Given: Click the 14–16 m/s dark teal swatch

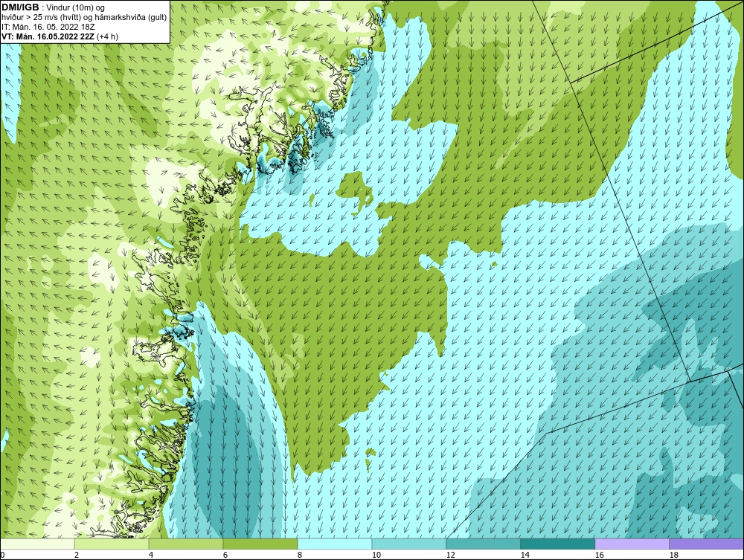Looking at the screenshot, I should point(558,544).
